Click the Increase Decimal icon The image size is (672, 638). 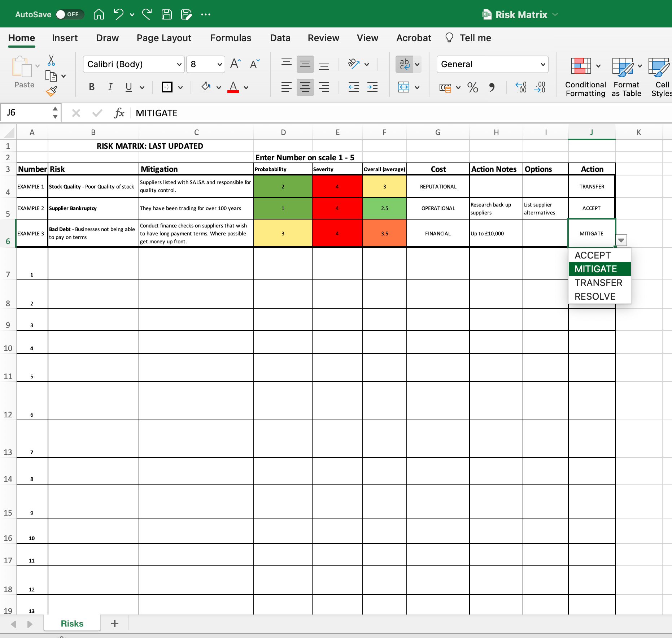521,87
